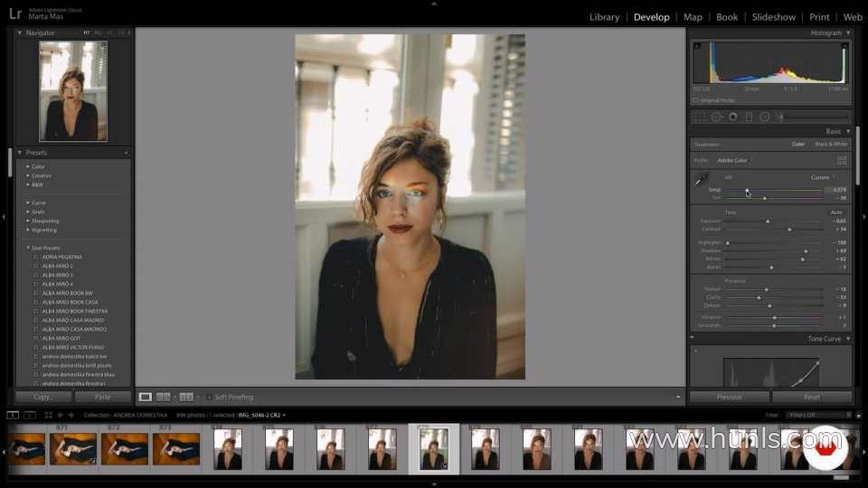Viewport: 868px width, 488px height.
Task: Select the Radial Filter tool icon
Action: coord(765,117)
